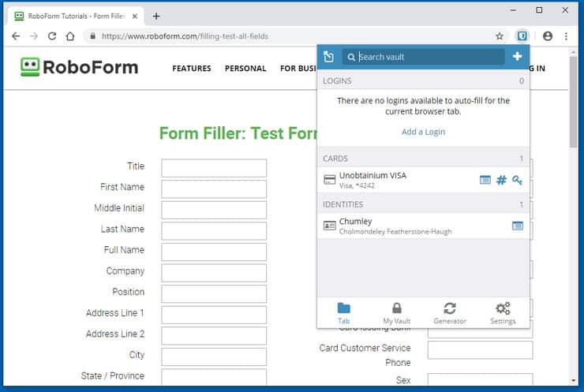Click the plus icon to add new item
Screen dimensions: 584x392
click(x=517, y=56)
